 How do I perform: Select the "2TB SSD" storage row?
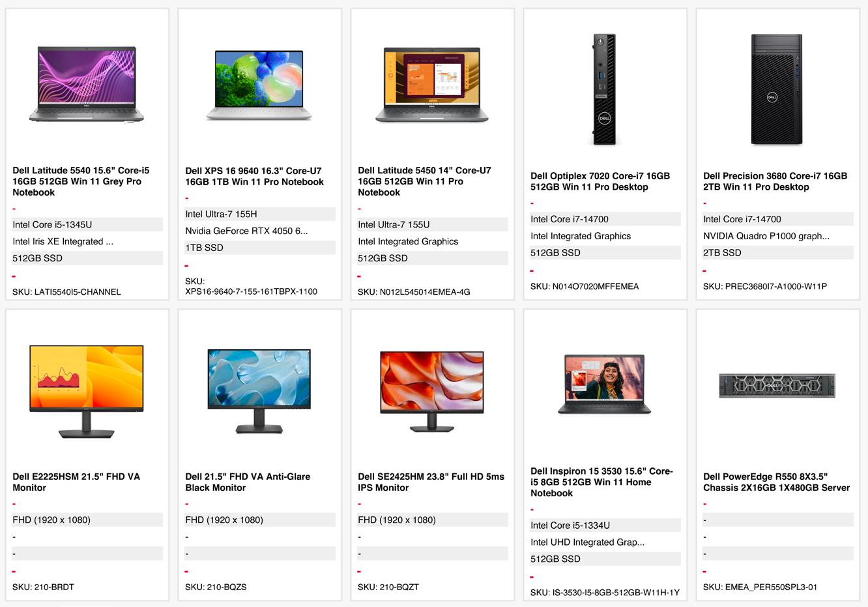778,253
